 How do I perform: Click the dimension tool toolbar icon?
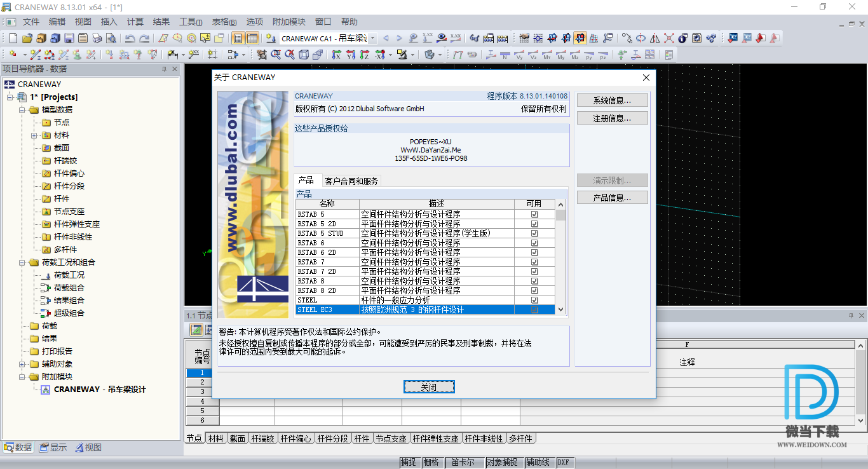click(x=172, y=55)
